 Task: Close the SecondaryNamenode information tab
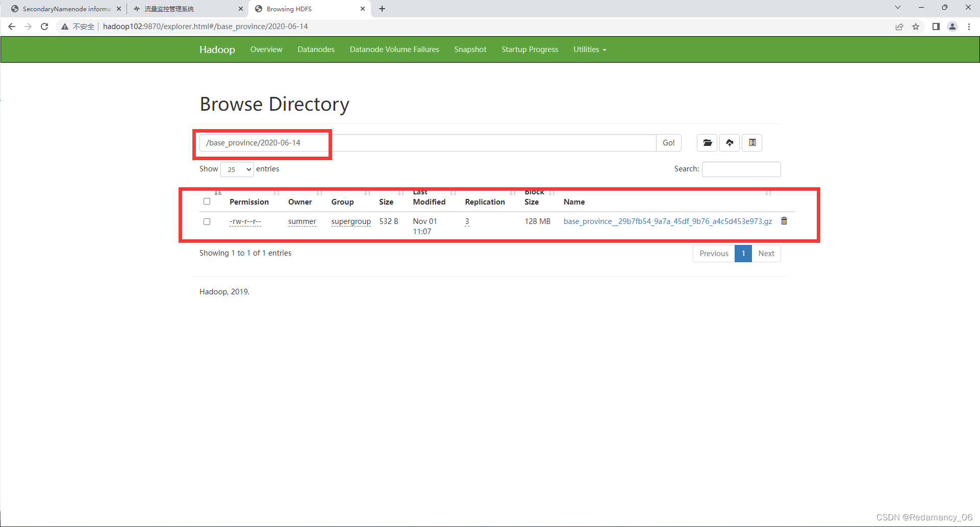coord(119,9)
